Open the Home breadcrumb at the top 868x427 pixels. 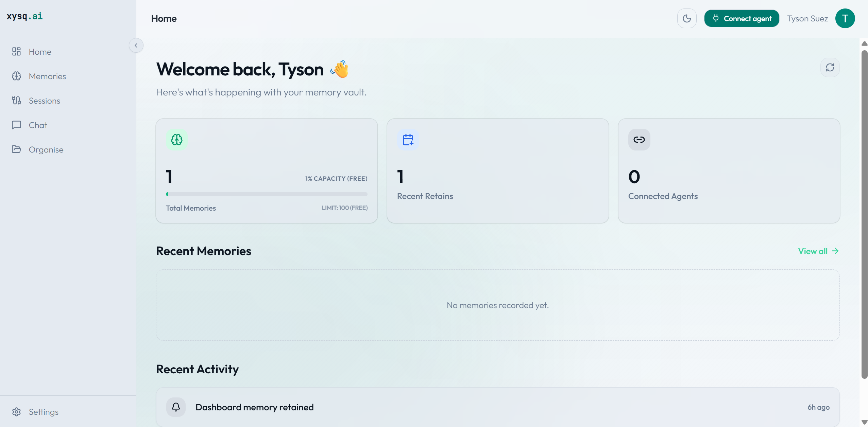point(164,18)
